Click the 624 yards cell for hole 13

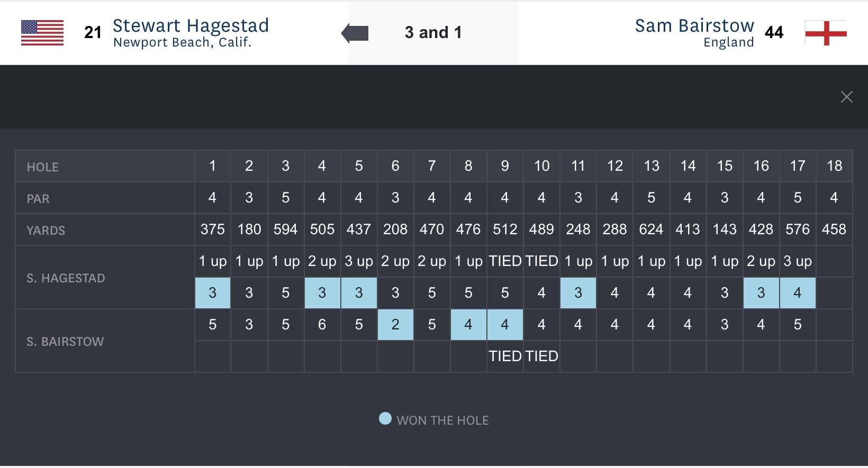651,230
